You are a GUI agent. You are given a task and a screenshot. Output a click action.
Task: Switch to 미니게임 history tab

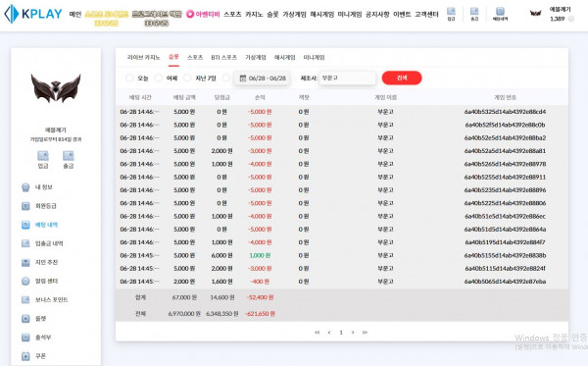(315, 58)
